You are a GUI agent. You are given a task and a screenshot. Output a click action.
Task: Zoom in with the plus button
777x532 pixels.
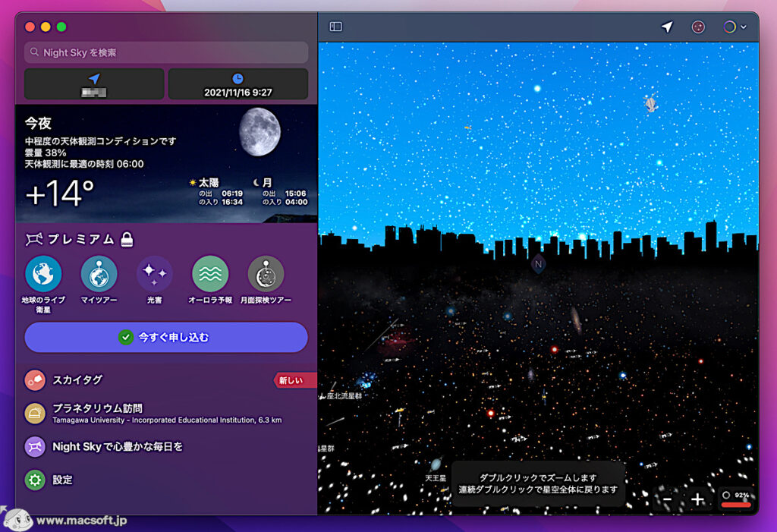point(698,499)
